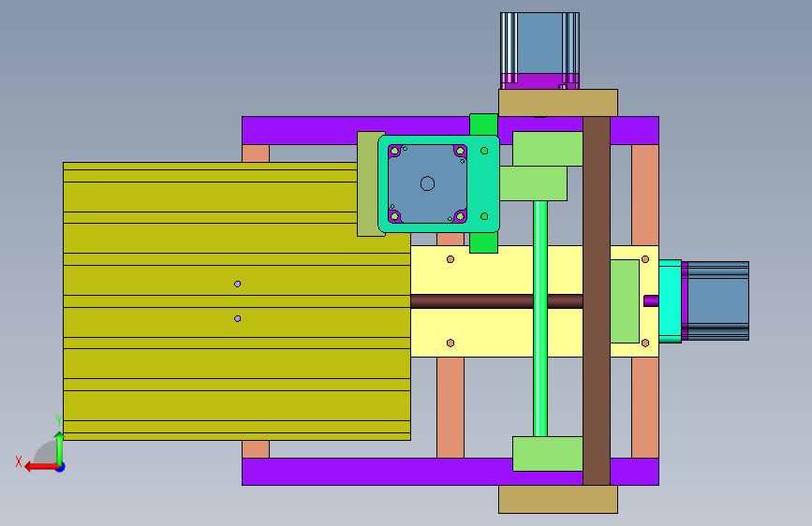
Task: Pick the cyan bracket of the right motor
Action: click(x=670, y=301)
